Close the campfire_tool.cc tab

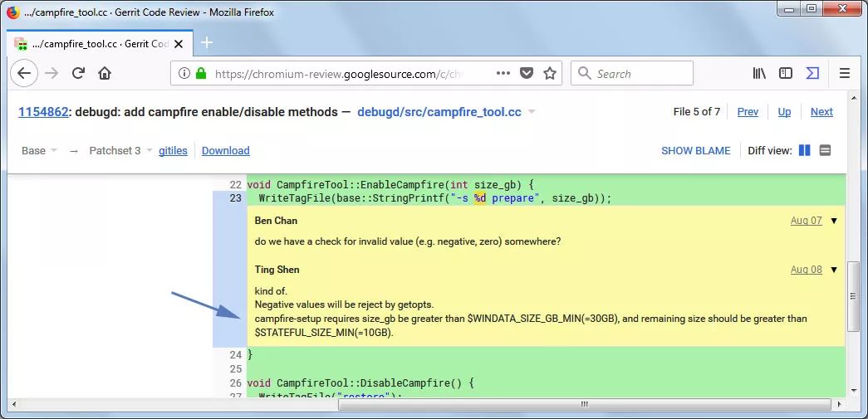pos(179,44)
